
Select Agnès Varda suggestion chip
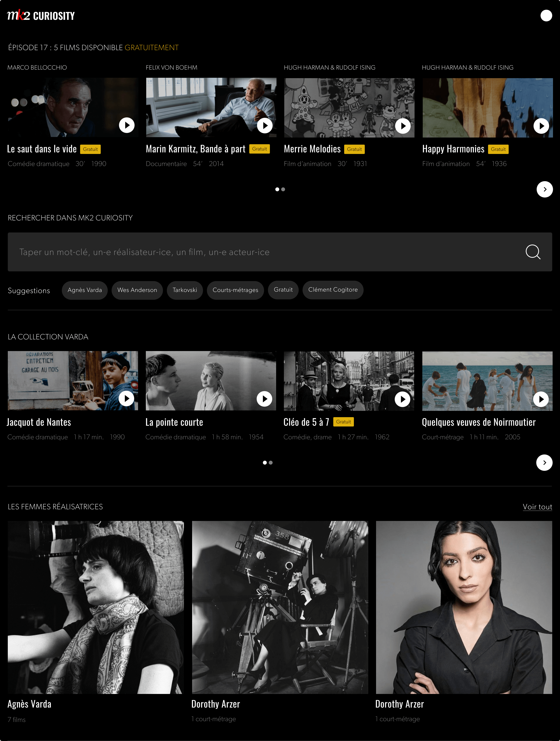(84, 290)
